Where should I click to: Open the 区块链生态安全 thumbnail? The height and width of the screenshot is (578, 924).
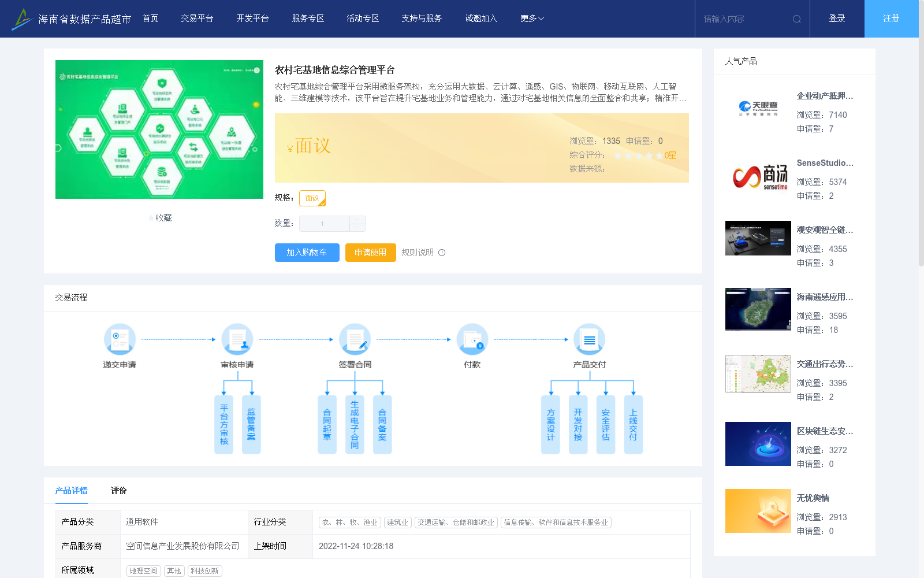758,444
